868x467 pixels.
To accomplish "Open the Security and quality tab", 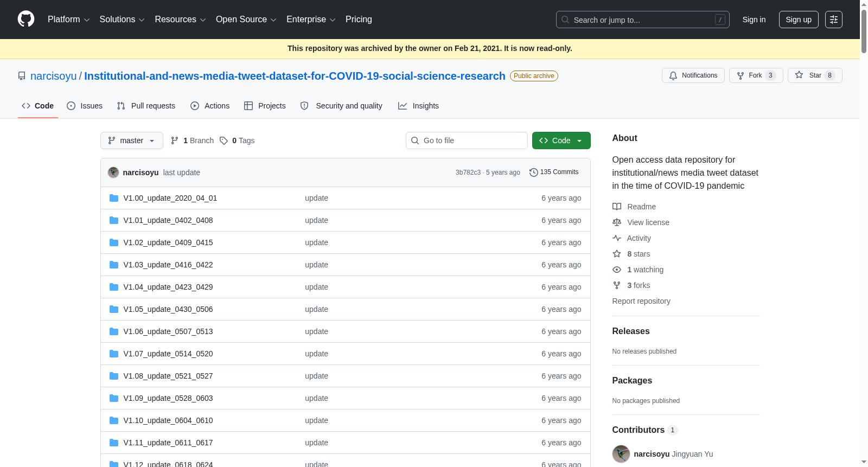I will point(341,106).
